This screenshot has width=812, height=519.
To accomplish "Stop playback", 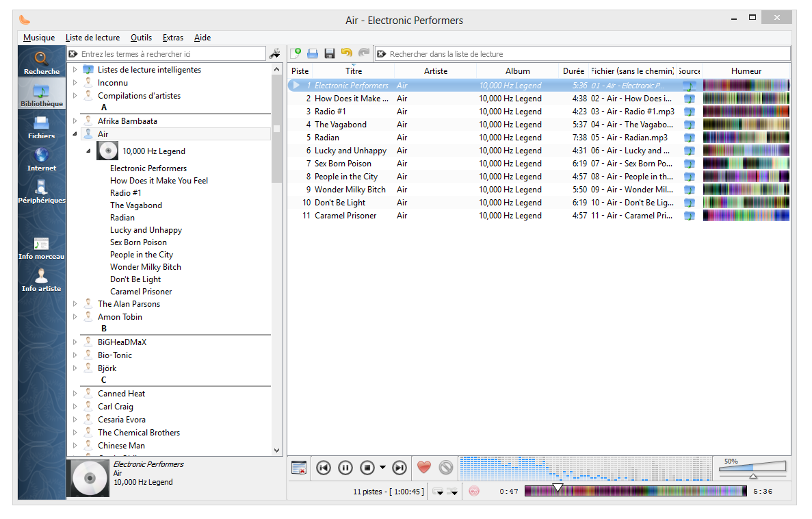I will pyautogui.click(x=367, y=468).
